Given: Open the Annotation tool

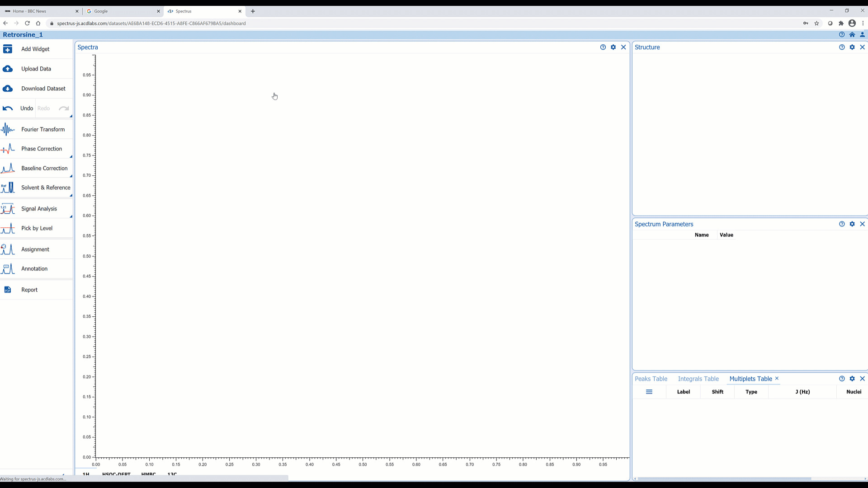Looking at the screenshot, I should tap(34, 268).
